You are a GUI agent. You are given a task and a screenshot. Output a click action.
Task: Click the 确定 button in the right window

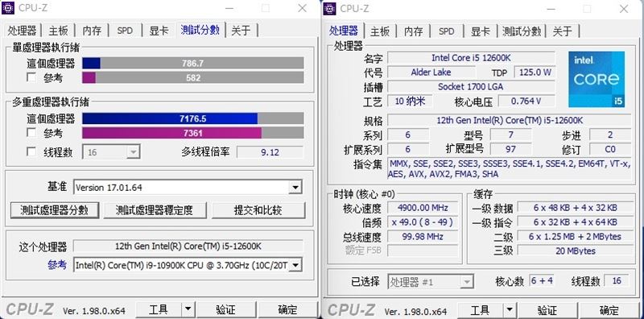point(609,310)
